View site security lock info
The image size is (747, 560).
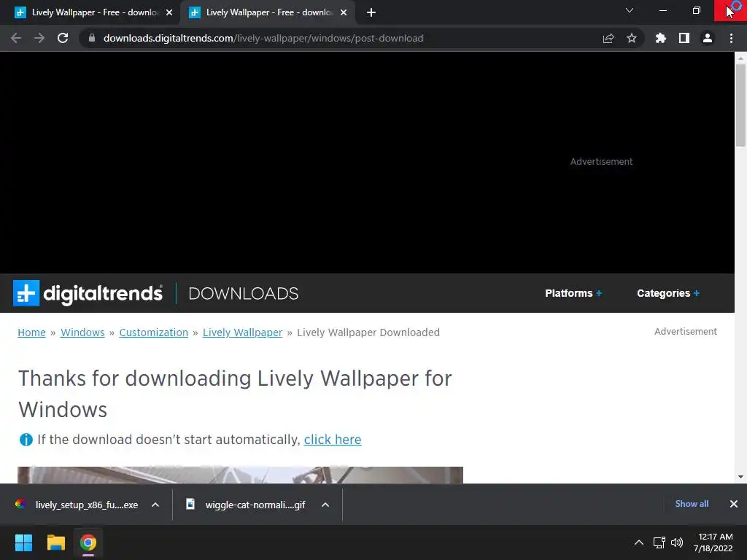(92, 38)
